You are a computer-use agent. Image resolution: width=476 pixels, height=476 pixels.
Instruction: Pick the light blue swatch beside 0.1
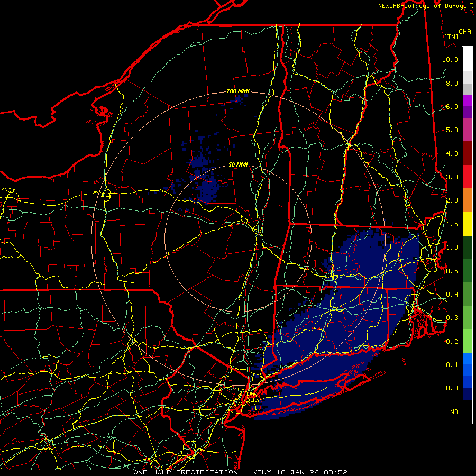coord(467,359)
